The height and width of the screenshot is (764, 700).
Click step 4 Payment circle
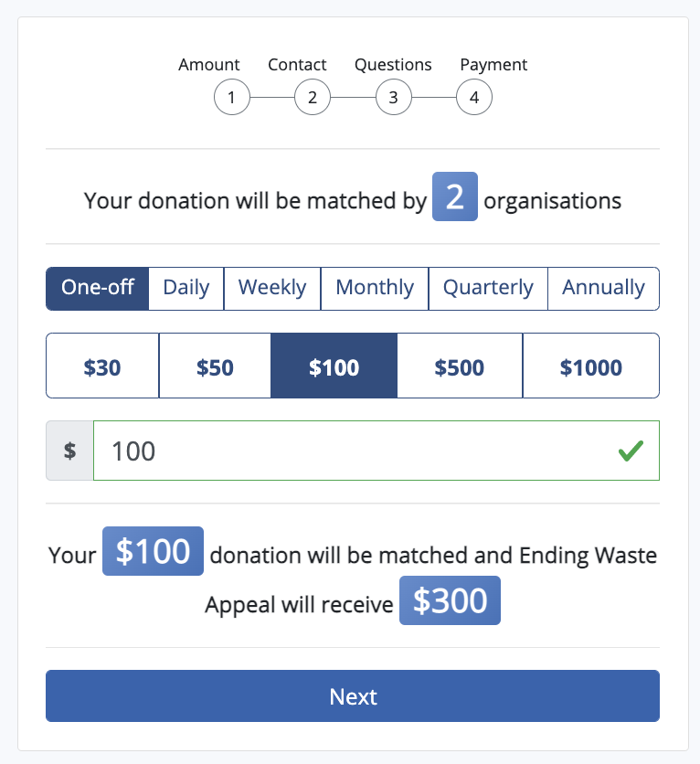pos(474,97)
